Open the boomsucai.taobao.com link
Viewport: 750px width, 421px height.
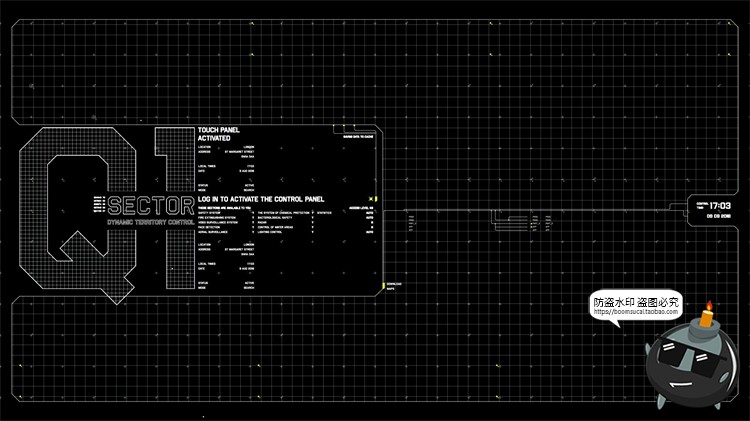(636, 311)
